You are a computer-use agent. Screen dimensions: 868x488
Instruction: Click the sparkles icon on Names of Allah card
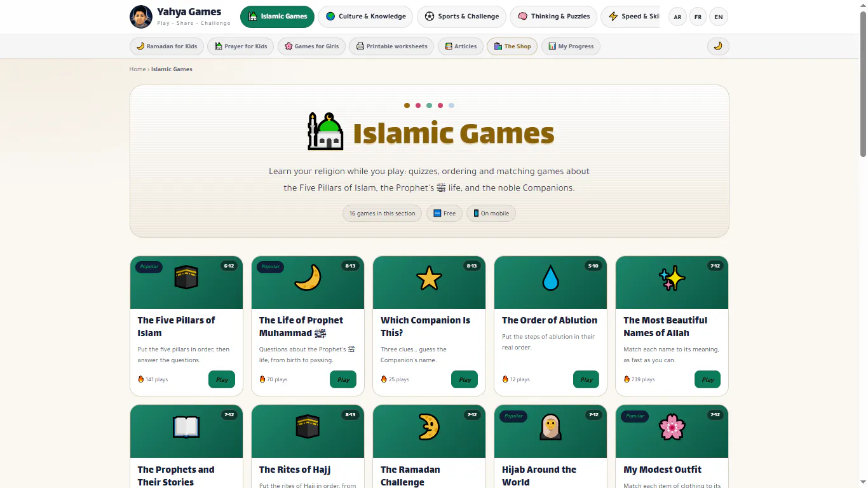point(672,278)
